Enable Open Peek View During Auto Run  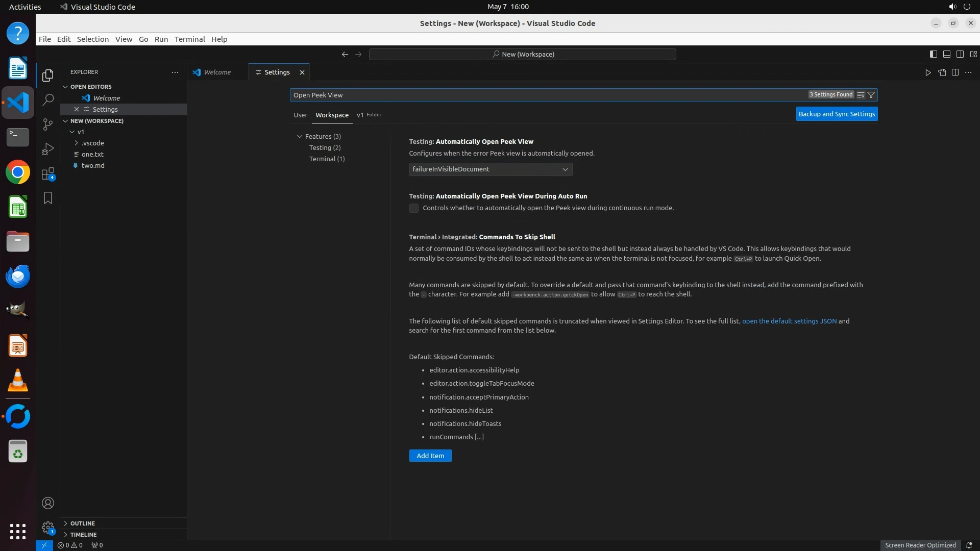tap(414, 208)
